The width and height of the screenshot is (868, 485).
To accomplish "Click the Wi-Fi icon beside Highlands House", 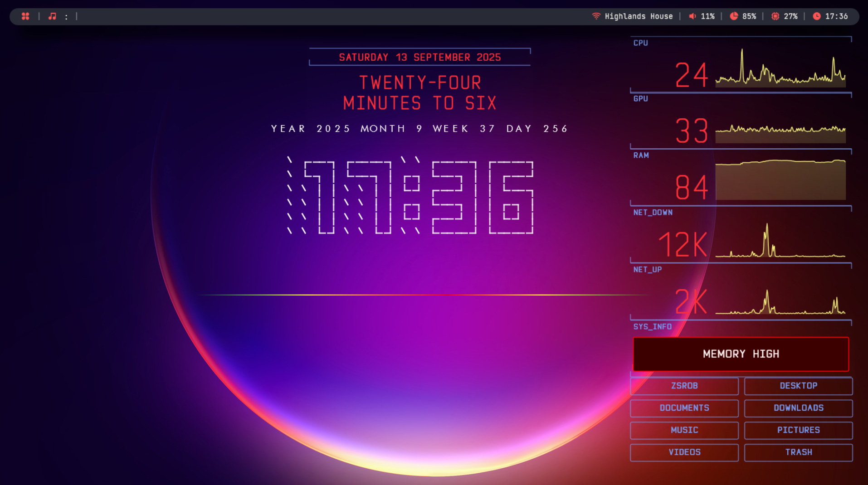I will (595, 16).
